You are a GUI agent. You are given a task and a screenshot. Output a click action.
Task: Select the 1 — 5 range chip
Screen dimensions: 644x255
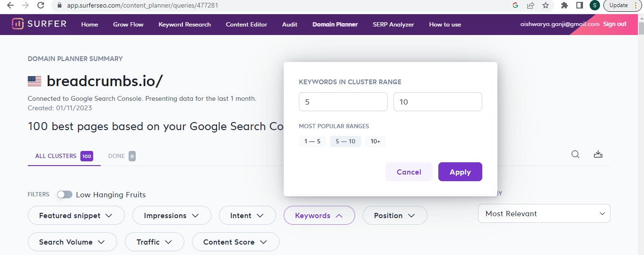[313, 141]
